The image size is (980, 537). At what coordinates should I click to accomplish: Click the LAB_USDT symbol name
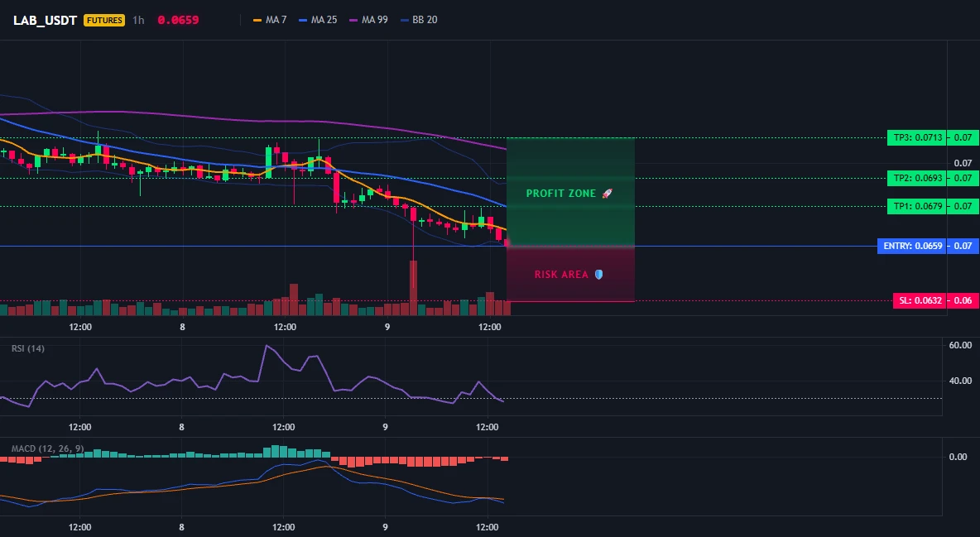coord(45,20)
